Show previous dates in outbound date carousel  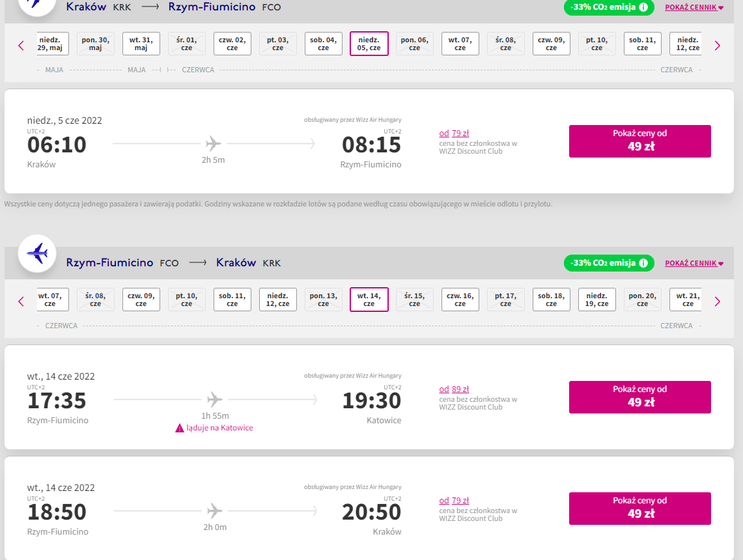click(x=21, y=46)
